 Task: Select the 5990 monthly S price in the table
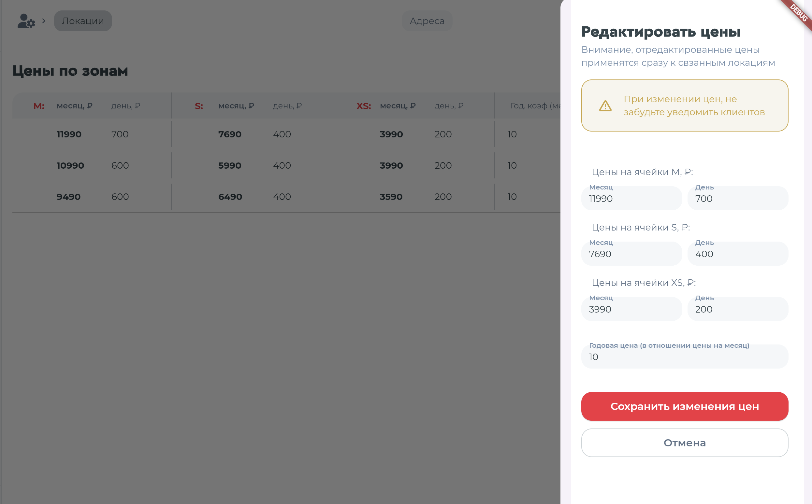coord(230,165)
